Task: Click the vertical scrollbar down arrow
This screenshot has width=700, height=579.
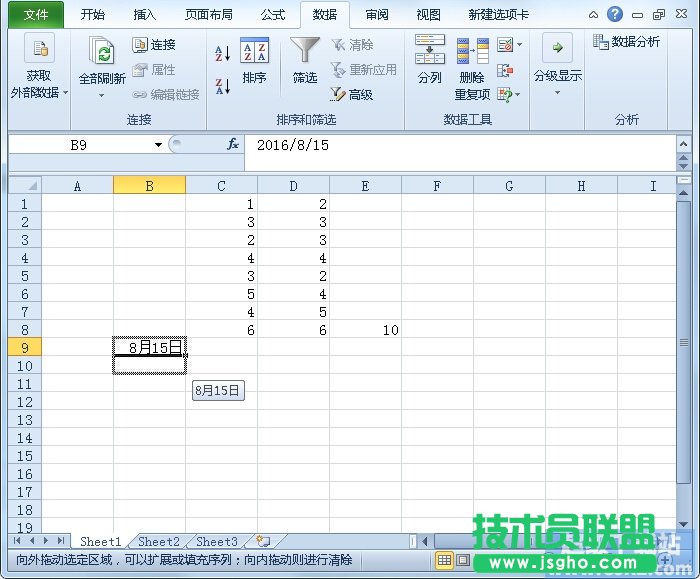Action: coord(683,525)
